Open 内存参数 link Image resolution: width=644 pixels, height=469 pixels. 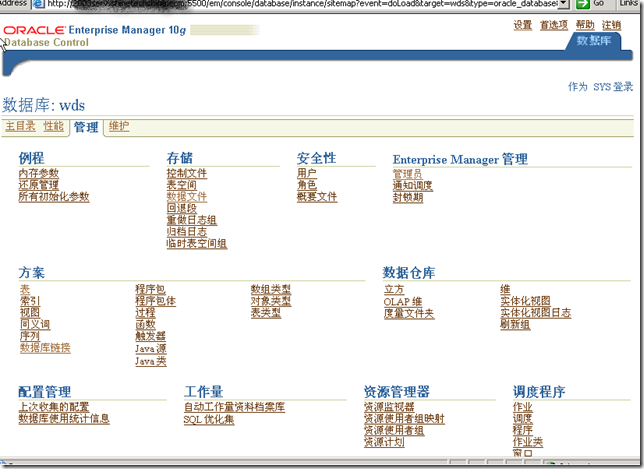click(x=39, y=173)
